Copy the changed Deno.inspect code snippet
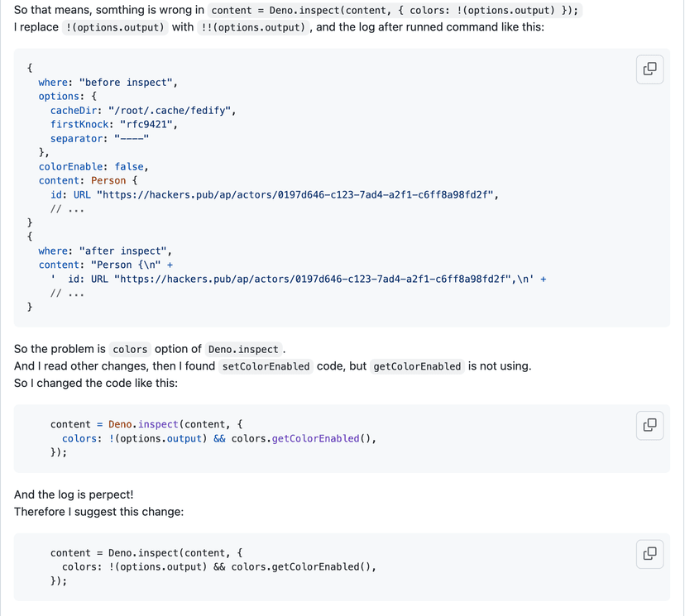 649,426
